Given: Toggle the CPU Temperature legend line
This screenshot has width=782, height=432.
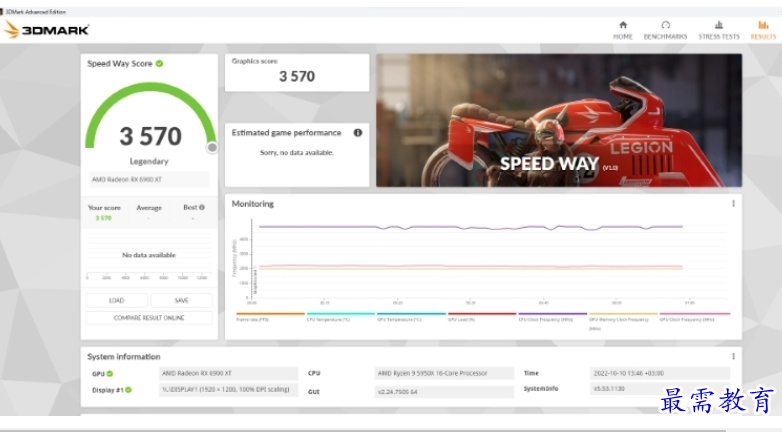Looking at the screenshot, I should click(340, 317).
